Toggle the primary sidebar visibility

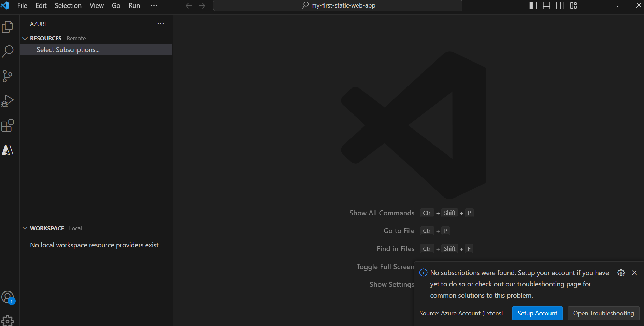point(533,5)
